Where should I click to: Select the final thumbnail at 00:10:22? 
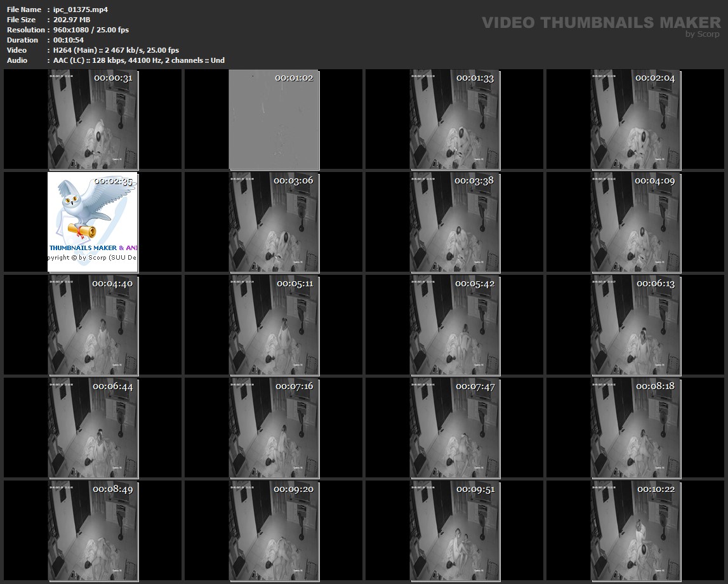click(635, 531)
